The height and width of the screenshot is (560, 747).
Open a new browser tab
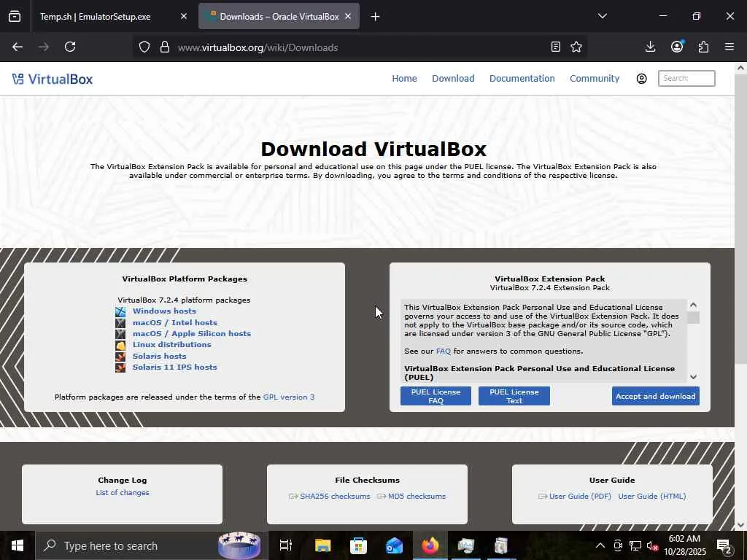[376, 17]
